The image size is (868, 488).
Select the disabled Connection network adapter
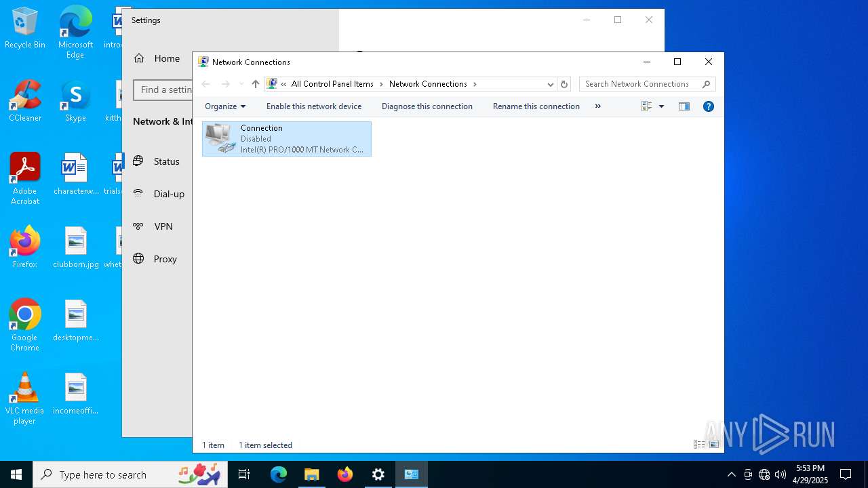coord(286,139)
